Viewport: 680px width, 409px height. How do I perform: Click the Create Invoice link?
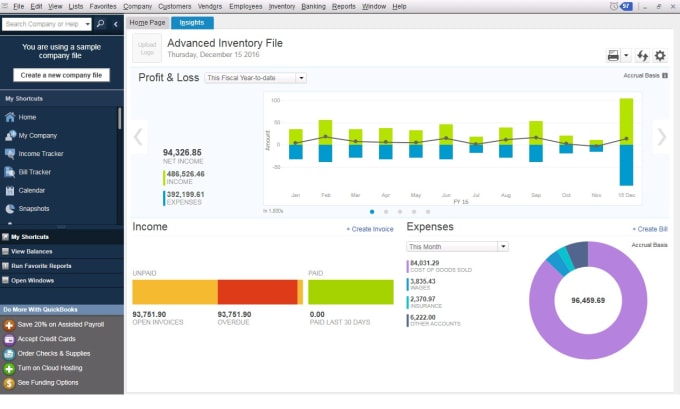pos(370,229)
